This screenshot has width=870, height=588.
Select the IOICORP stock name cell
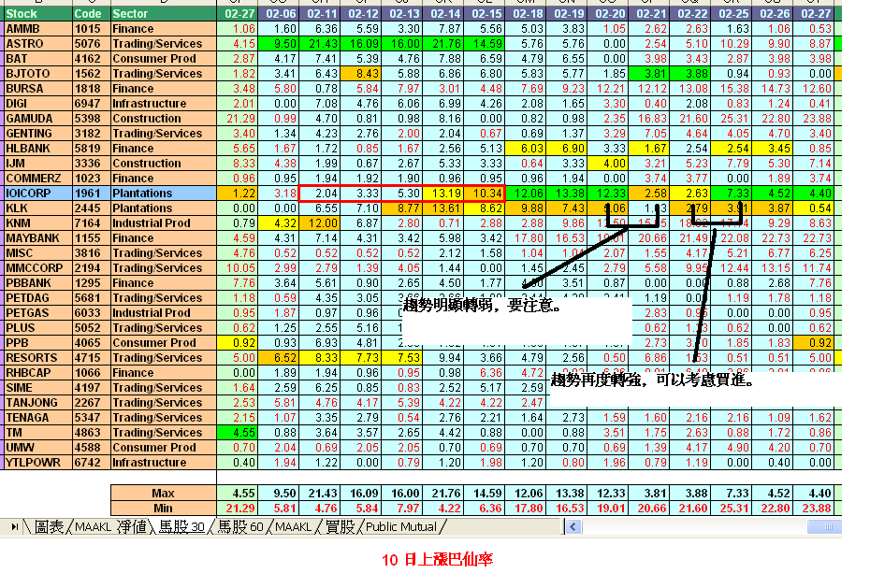[36, 194]
